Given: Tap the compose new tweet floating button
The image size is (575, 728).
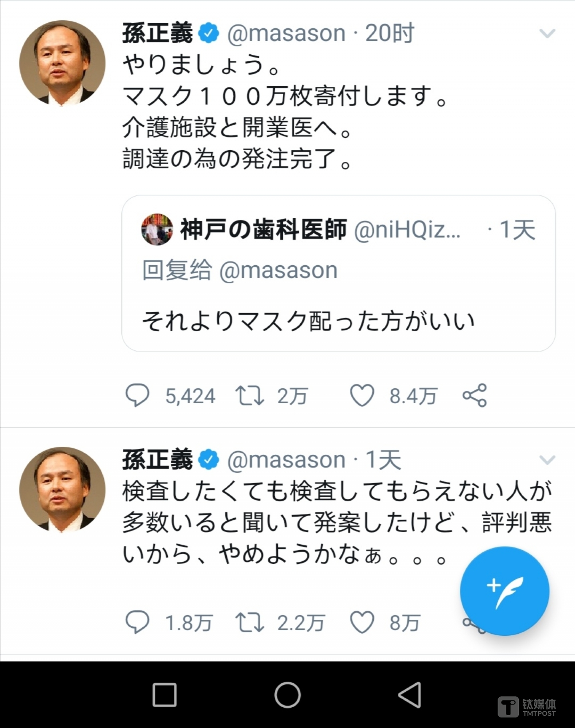Looking at the screenshot, I should pos(504,591).
